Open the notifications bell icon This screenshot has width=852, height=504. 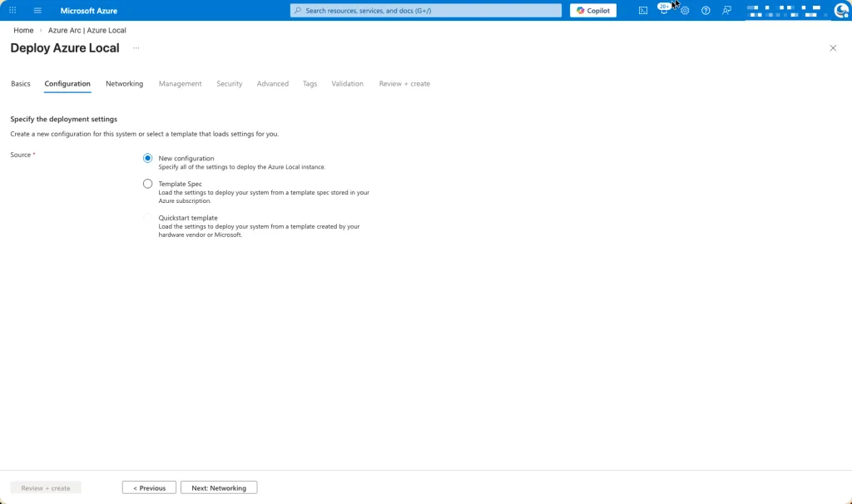click(x=663, y=11)
